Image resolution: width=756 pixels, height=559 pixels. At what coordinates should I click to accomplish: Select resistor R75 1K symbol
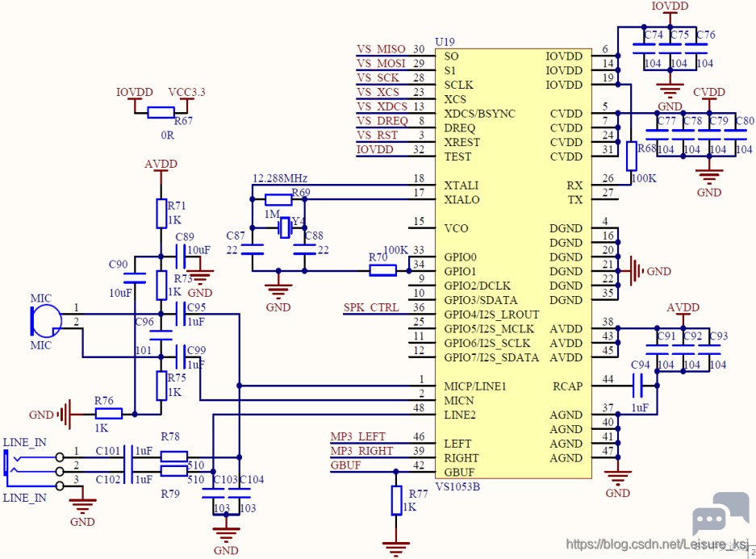161,386
